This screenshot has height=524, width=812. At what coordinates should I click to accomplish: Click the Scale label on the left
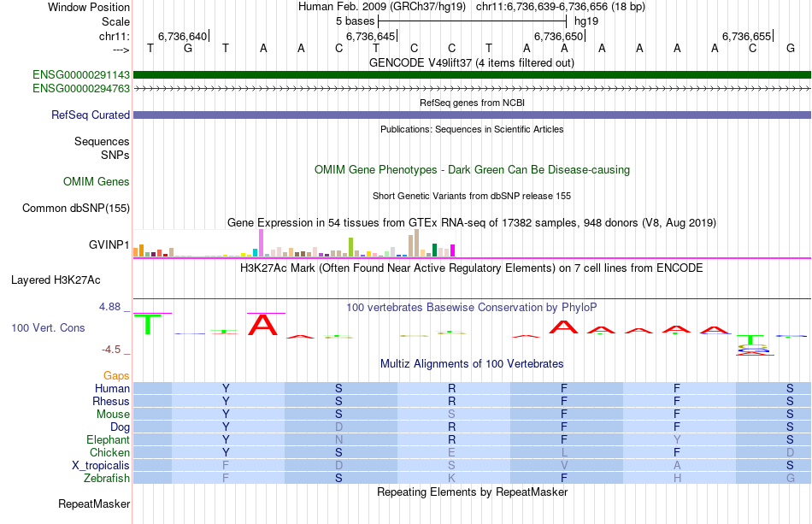click(x=115, y=21)
